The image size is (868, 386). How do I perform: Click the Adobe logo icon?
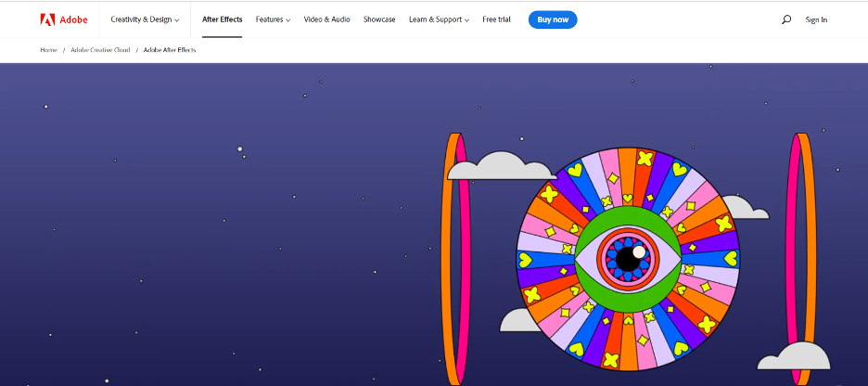pos(47,19)
